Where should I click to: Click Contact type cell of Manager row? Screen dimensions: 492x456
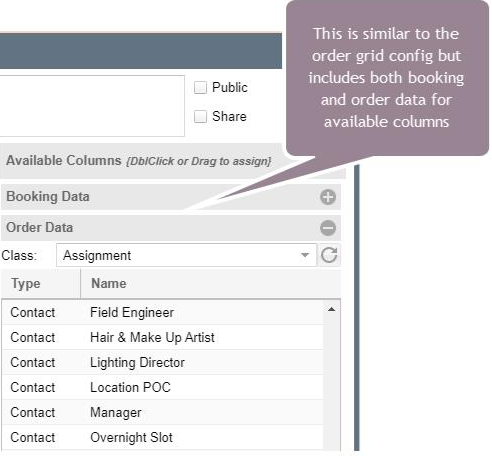pos(33,413)
